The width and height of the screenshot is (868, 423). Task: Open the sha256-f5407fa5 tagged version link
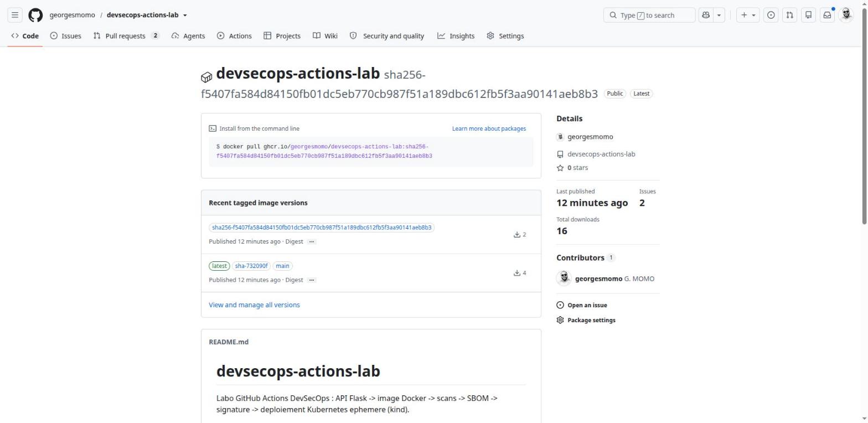click(322, 228)
